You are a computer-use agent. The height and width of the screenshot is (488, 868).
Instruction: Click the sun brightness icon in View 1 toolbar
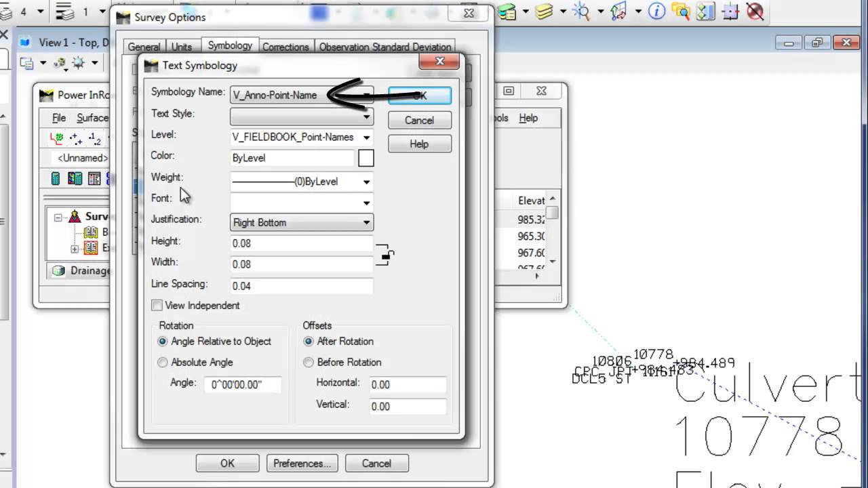point(78,63)
